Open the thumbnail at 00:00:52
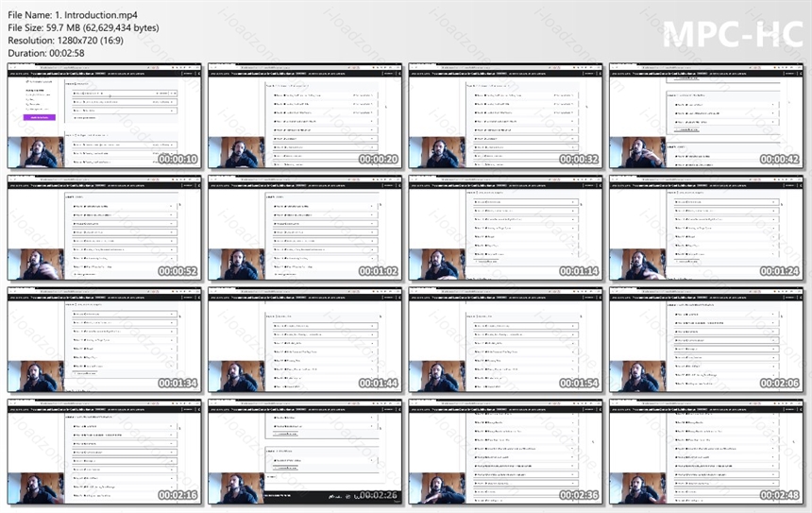This screenshot has height=513, width=812. [105, 228]
